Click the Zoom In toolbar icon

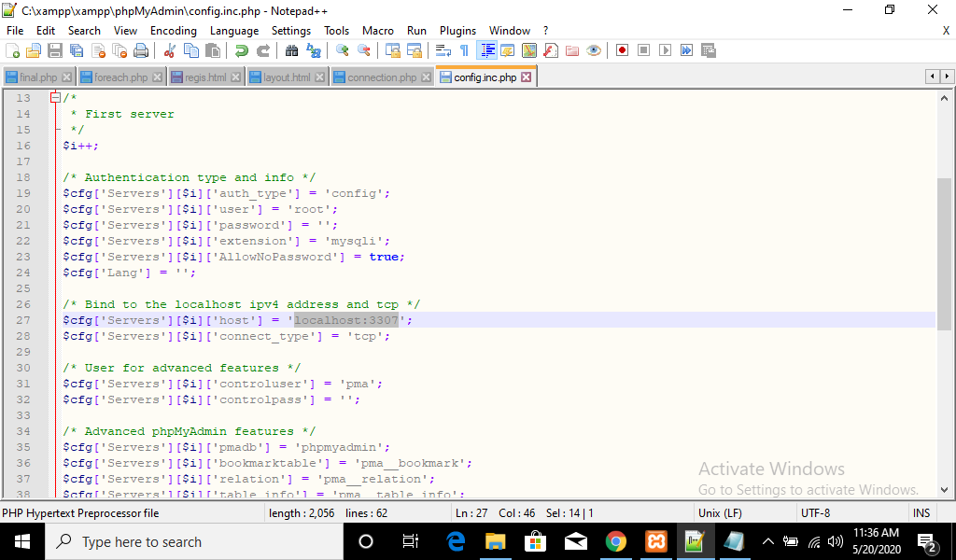342,50
